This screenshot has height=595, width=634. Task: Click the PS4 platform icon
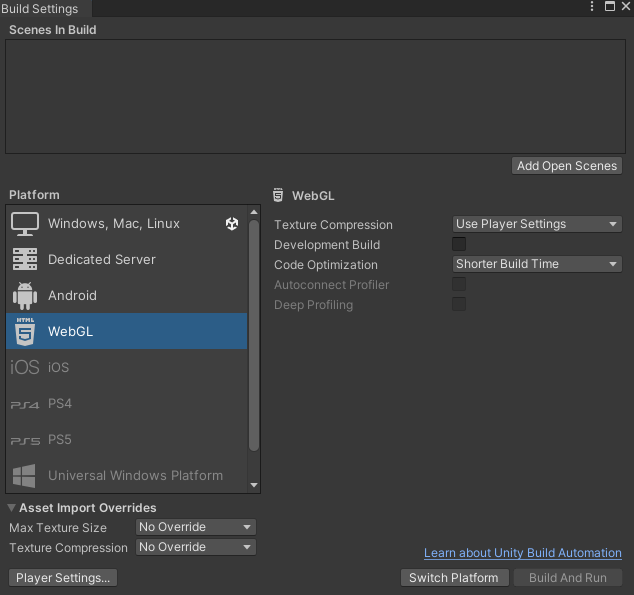click(x=25, y=404)
